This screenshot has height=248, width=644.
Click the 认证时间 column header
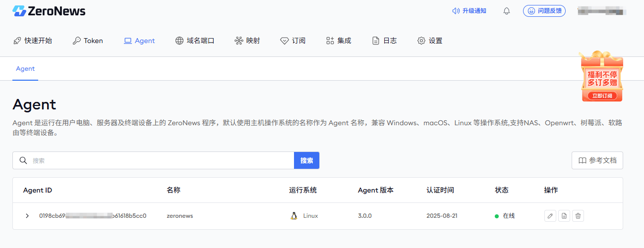(x=440, y=190)
